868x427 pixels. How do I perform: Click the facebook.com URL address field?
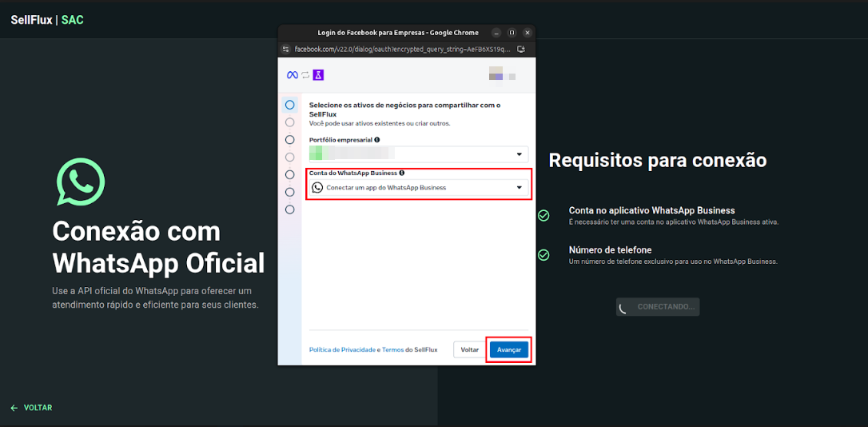coord(401,49)
